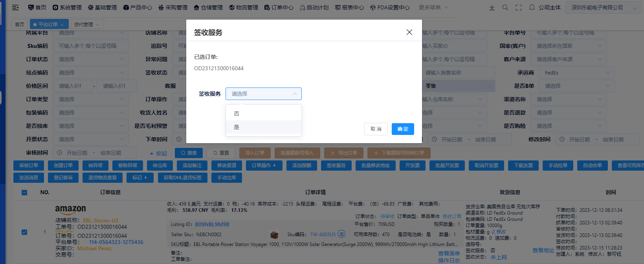Open 报表中心 menu
The image size is (644, 264).
click(349, 7)
